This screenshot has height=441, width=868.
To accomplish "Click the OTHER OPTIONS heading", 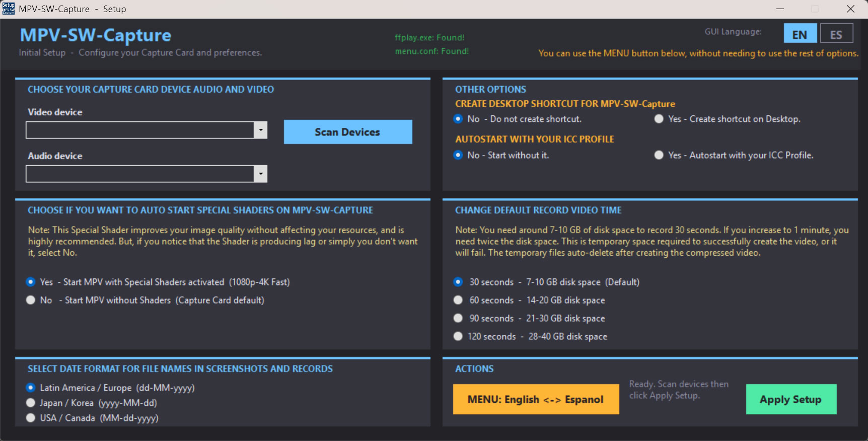I will [x=490, y=89].
